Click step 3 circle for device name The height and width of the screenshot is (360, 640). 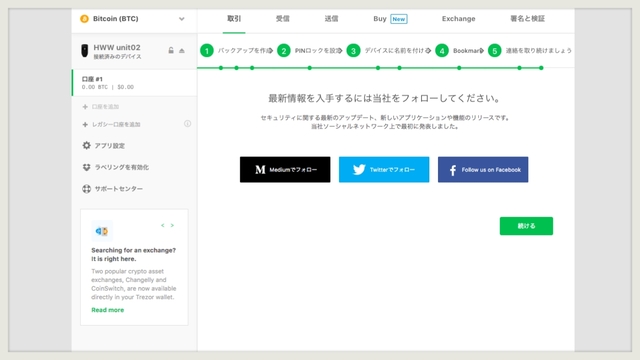pos(353,51)
